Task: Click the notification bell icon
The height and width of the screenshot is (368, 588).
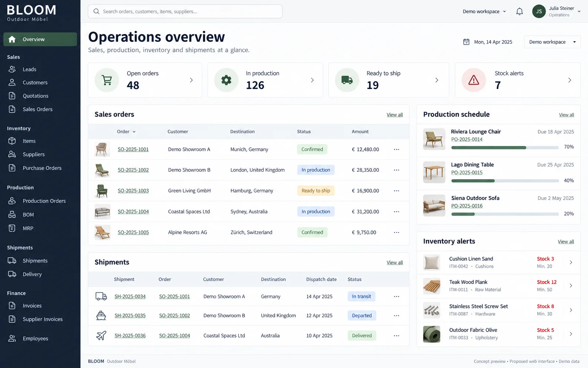Action: tap(519, 11)
